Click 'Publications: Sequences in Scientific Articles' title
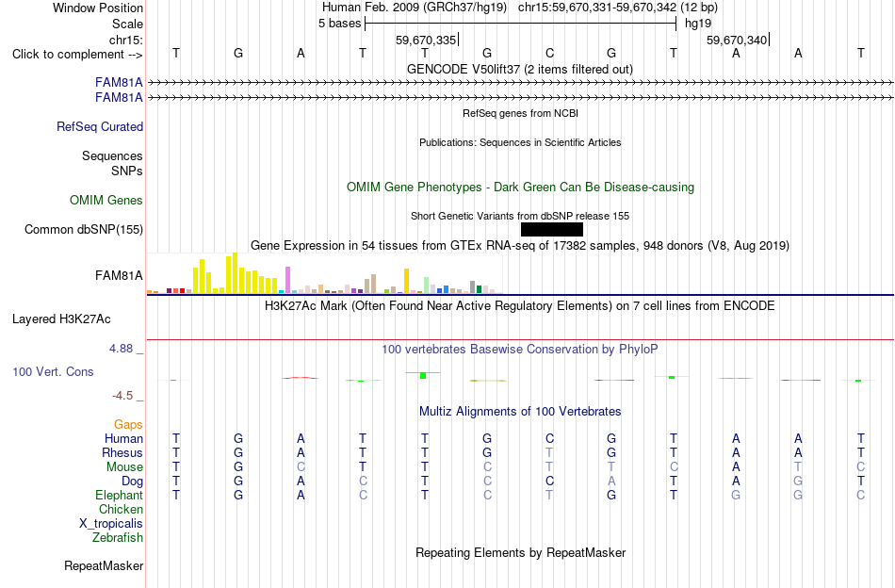Viewport: 895px width, 588px height. point(520,142)
